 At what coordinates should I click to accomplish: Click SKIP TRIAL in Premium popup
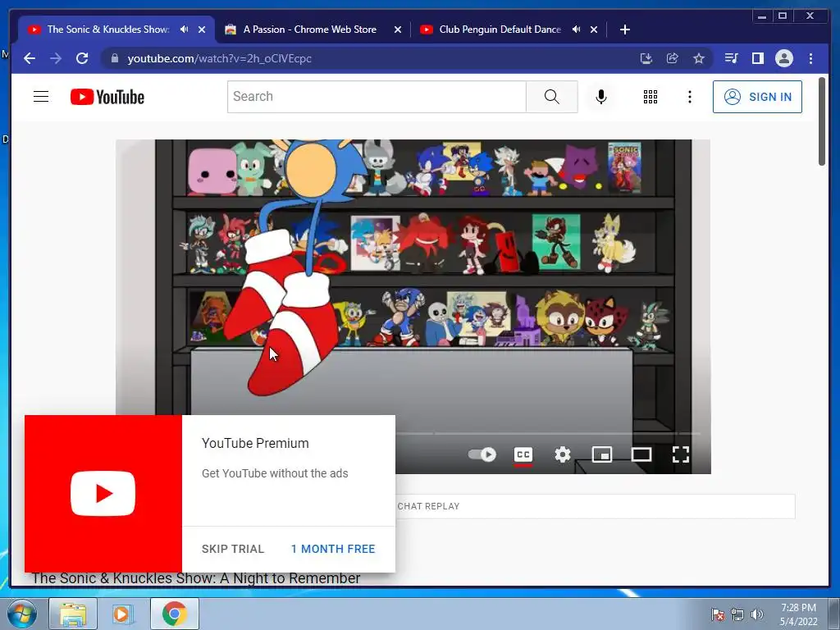coord(233,549)
